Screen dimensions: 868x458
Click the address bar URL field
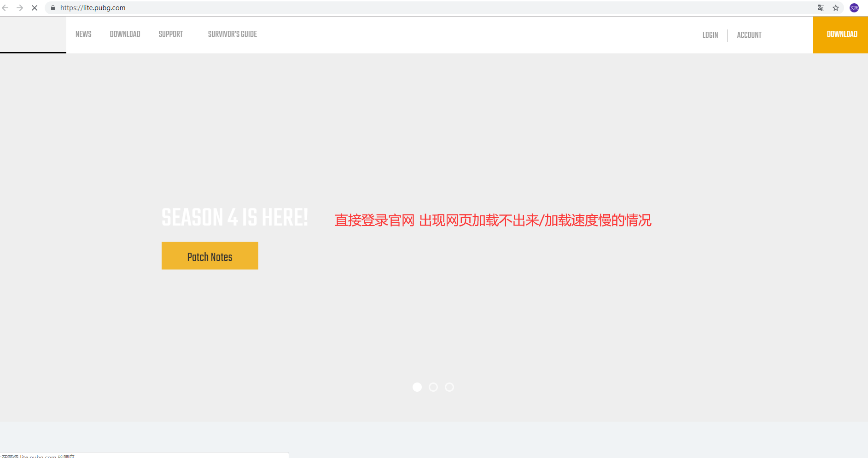(138, 8)
